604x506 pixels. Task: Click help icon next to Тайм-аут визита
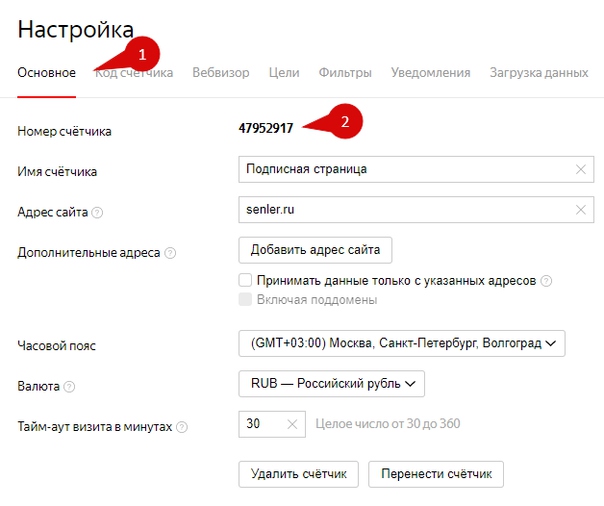182,427
